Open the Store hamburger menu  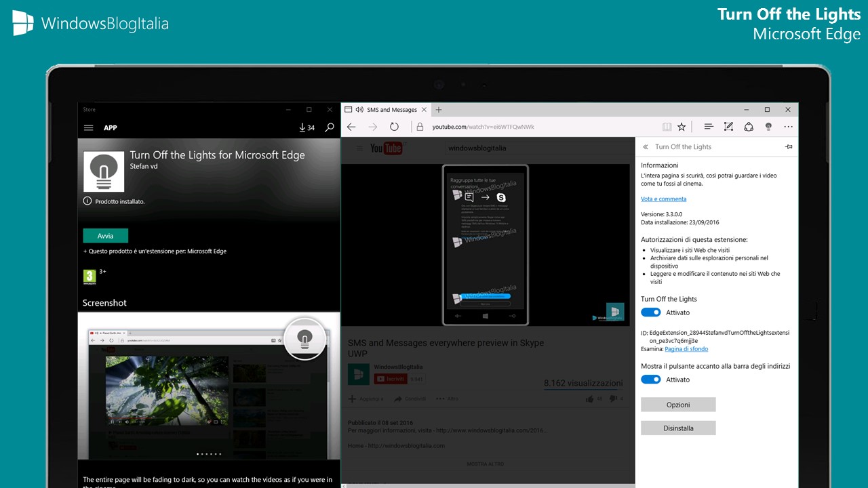click(88, 127)
